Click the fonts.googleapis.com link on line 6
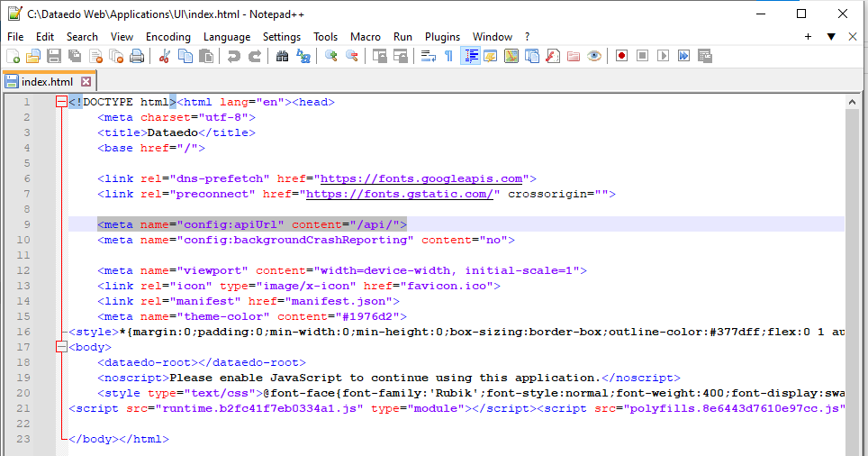 tap(421, 178)
